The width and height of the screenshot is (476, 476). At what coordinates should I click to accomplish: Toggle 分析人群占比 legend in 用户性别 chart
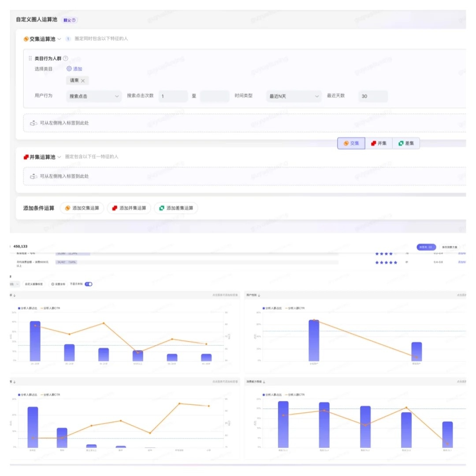272,308
